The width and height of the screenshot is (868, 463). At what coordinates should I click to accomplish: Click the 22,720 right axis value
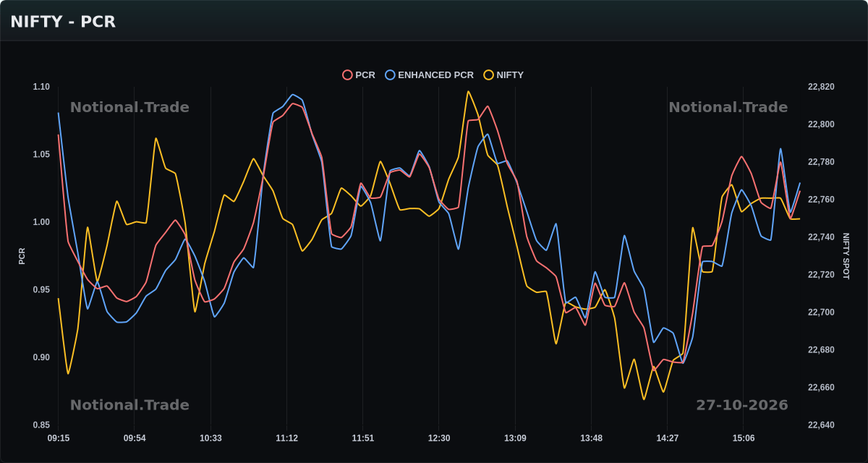pos(821,275)
